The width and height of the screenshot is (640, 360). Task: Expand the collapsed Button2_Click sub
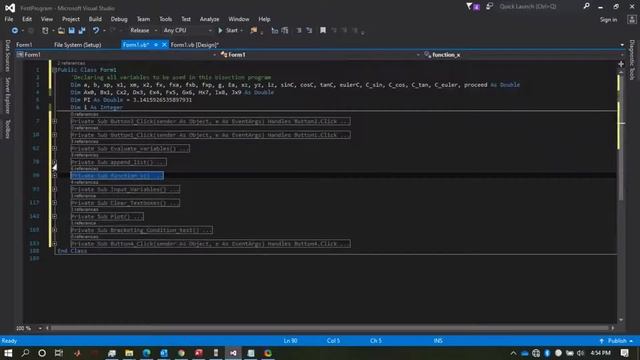[x=54, y=121]
